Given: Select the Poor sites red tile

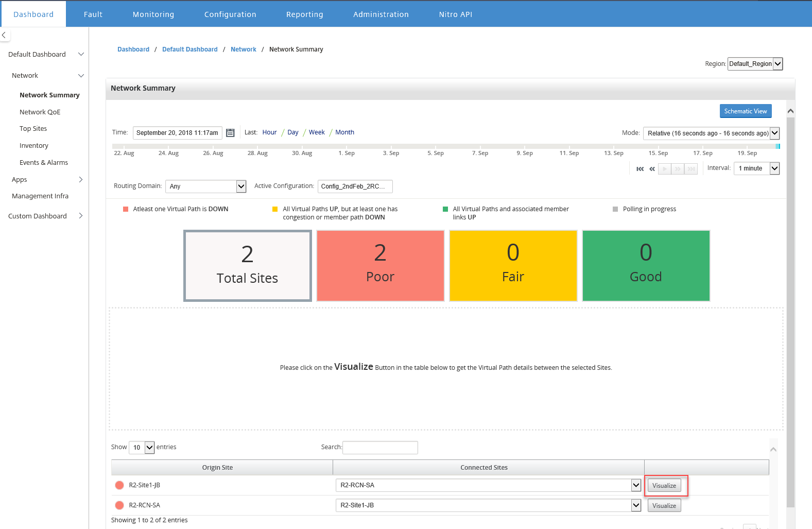Looking at the screenshot, I should pyautogui.click(x=381, y=266).
